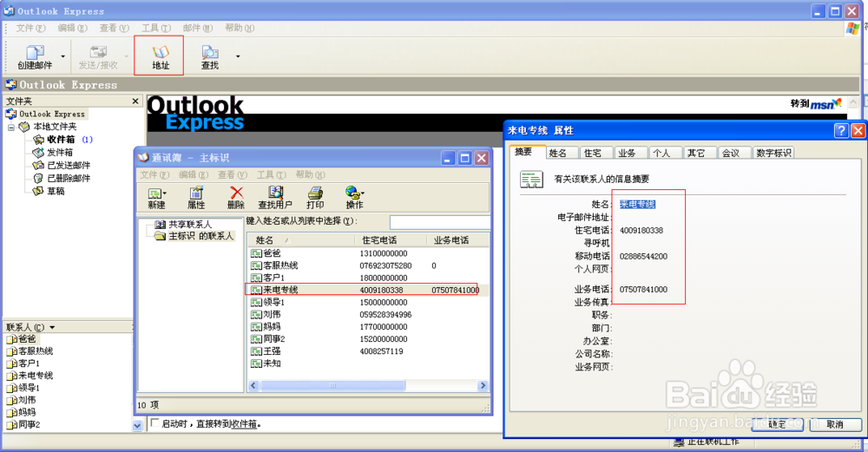Open the 查找 dropdown arrow

click(x=238, y=56)
